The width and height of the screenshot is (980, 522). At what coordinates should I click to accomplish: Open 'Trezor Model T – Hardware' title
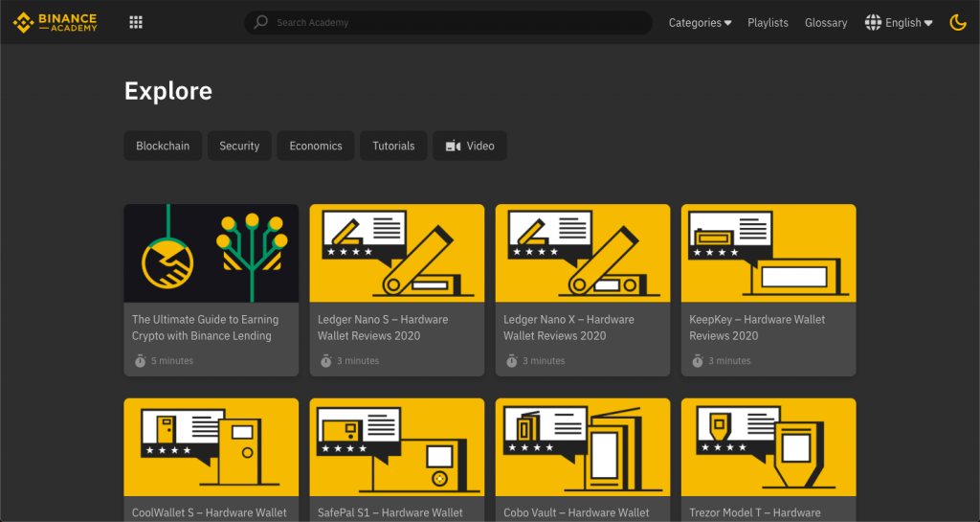tap(755, 512)
